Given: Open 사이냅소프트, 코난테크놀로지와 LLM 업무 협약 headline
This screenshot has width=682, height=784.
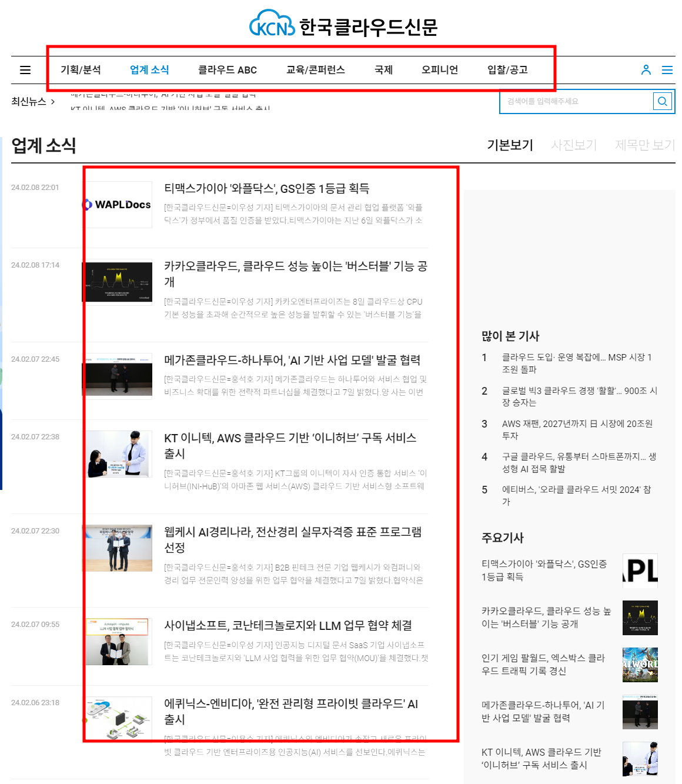Looking at the screenshot, I should (x=288, y=625).
